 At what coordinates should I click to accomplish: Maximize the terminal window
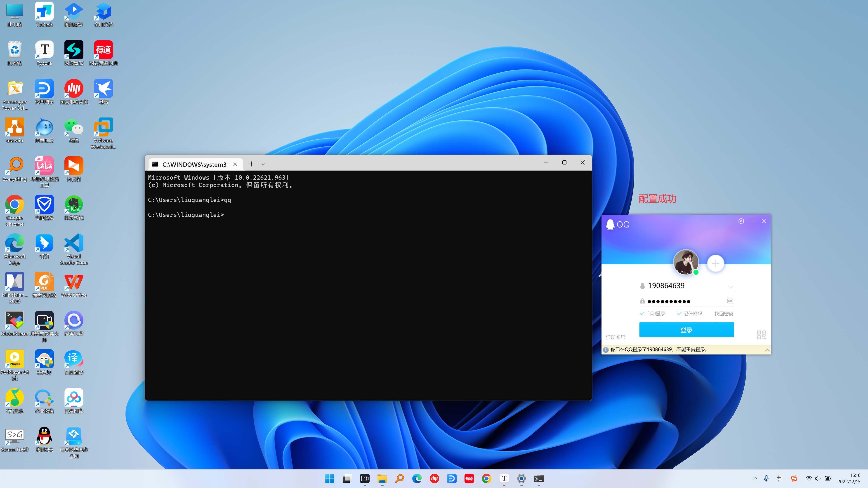coord(564,163)
